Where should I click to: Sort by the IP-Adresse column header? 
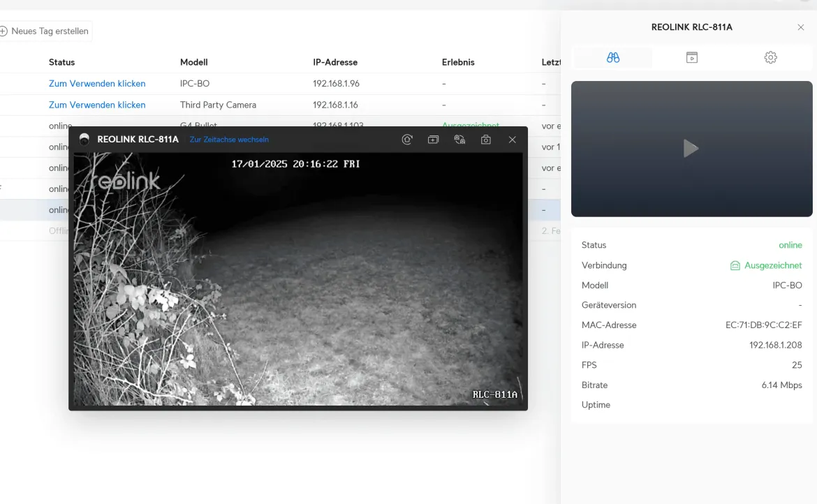click(335, 62)
